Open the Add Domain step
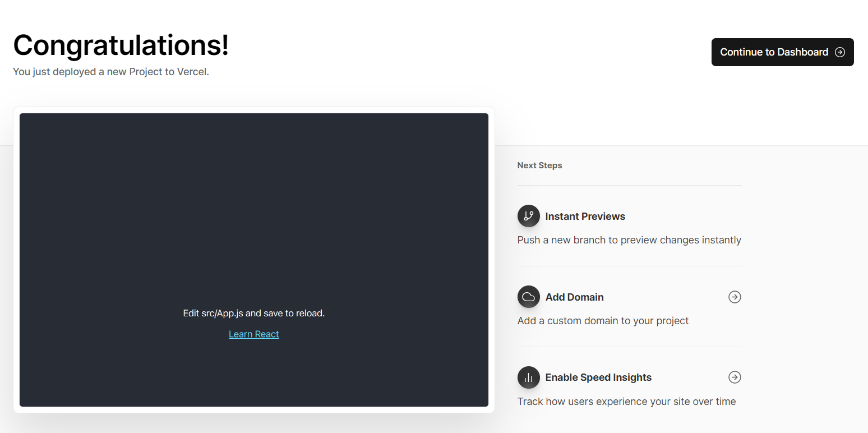Screen dimensions: 868x433 tap(629, 306)
